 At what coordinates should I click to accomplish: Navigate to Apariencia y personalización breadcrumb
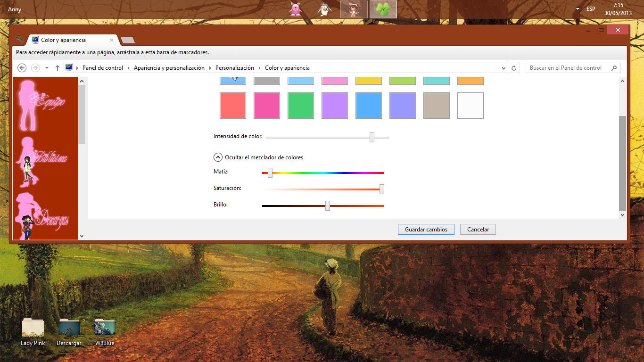pos(169,68)
